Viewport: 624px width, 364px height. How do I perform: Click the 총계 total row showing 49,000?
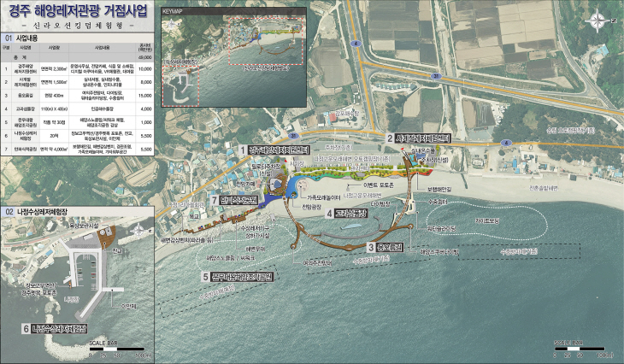coord(77,57)
